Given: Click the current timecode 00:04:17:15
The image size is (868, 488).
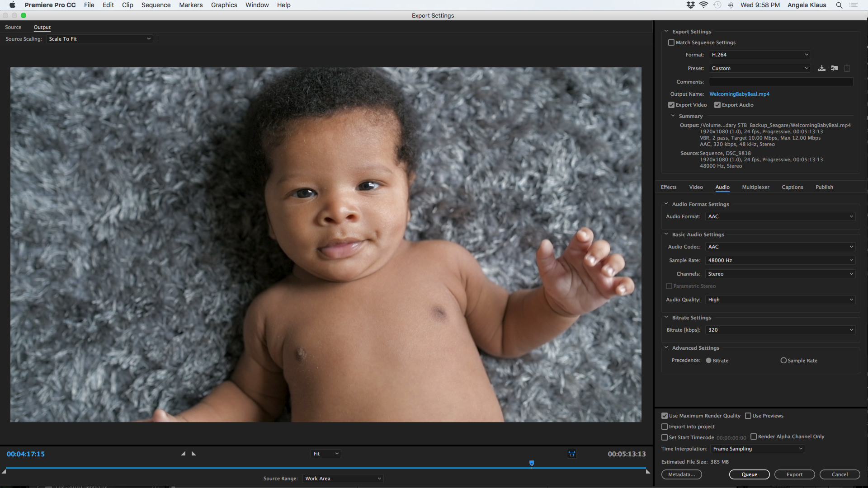Looking at the screenshot, I should tap(26, 454).
